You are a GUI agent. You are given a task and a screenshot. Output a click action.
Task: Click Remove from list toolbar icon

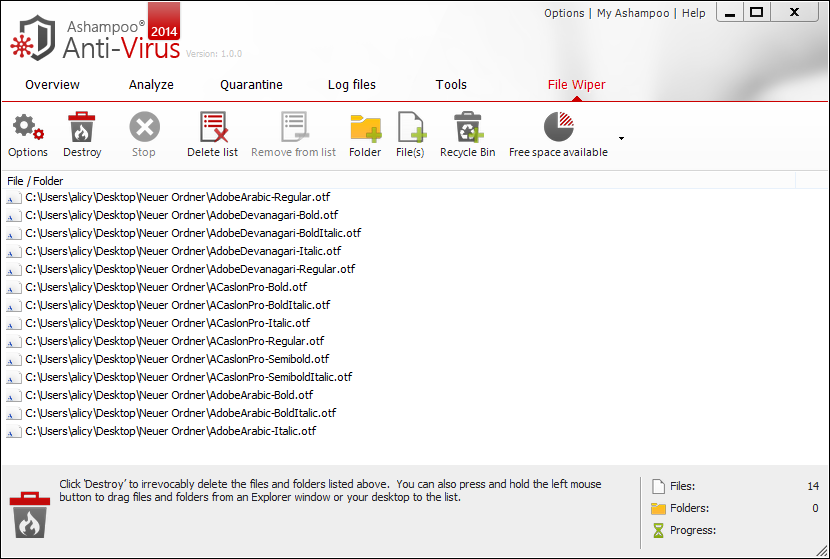293,128
